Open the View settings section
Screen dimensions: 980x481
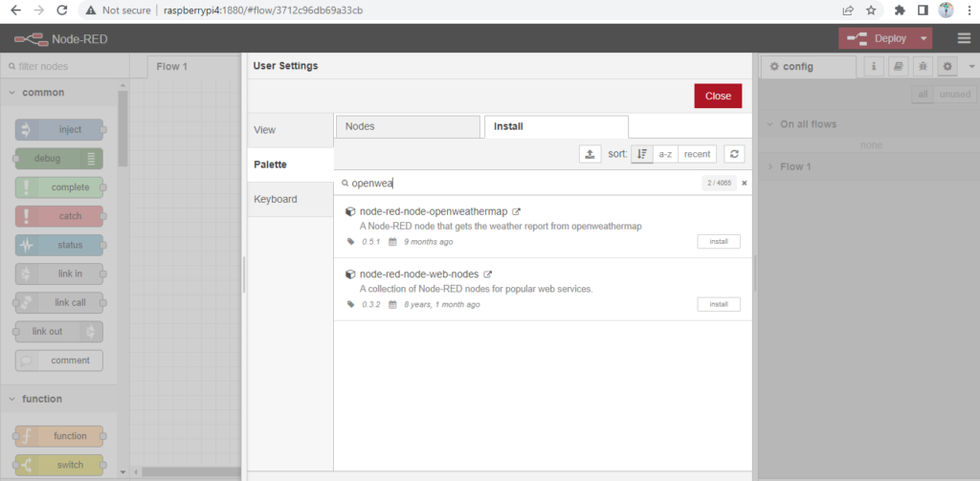point(290,130)
